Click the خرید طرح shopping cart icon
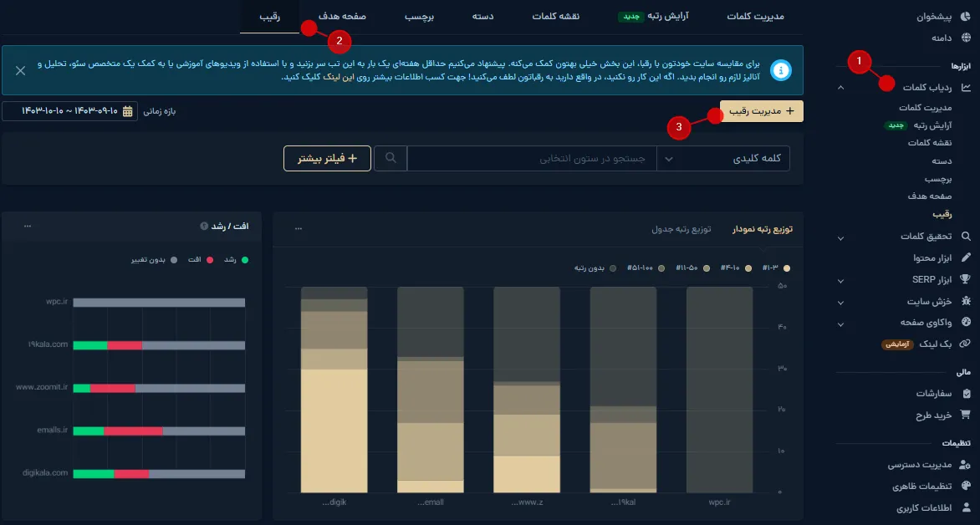980x525 pixels. pyautogui.click(x=966, y=415)
